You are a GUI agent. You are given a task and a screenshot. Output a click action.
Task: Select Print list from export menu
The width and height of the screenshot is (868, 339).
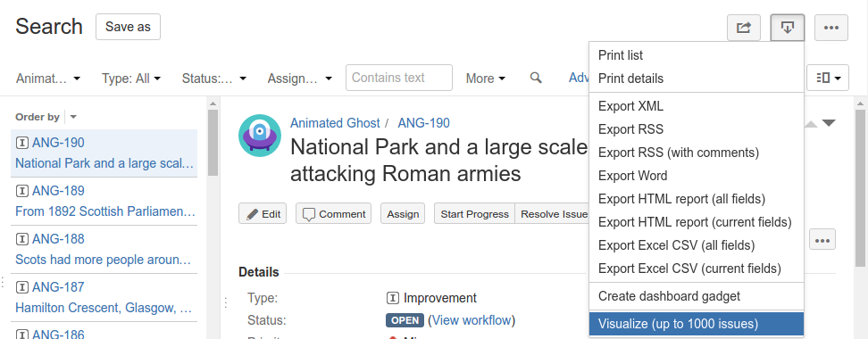pyautogui.click(x=697, y=55)
